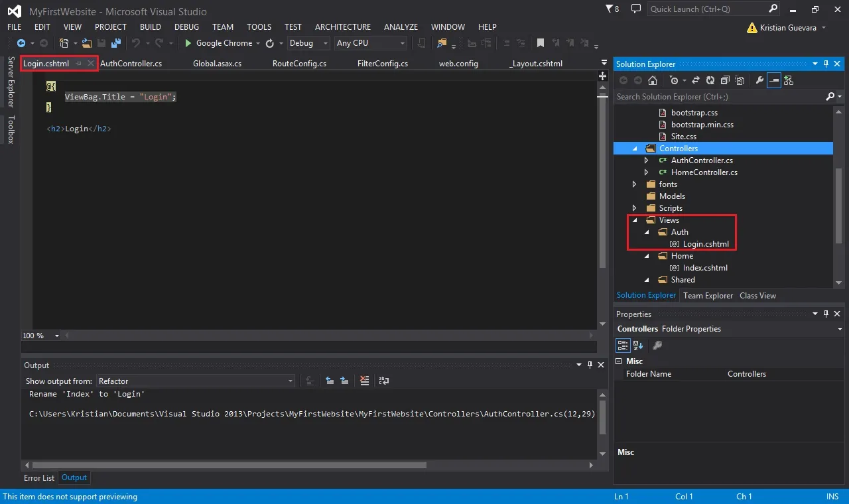Start debugging with Google Chrome button
The image size is (849, 504).
point(219,43)
